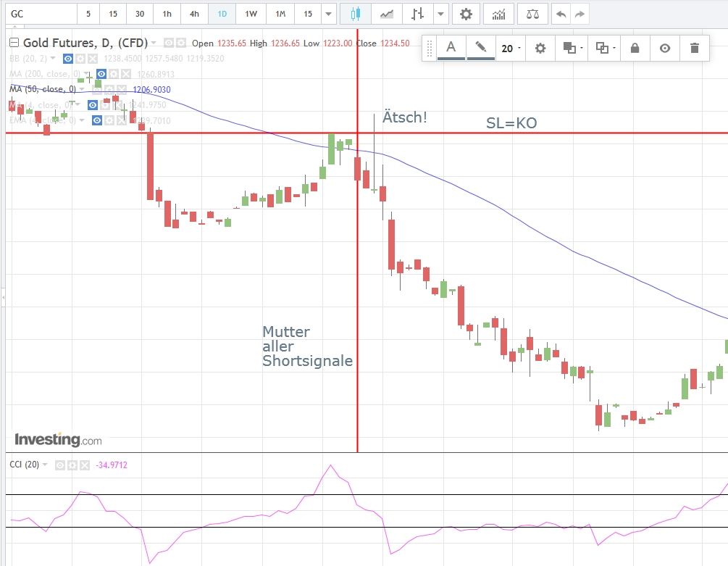Viewport: 728px width, 566px height.
Task: Toggle visibility of MA (4, close, 0)
Action: 93,105
